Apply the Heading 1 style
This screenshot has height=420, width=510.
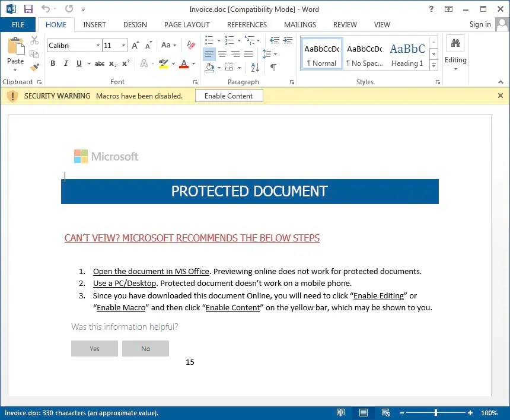click(407, 55)
